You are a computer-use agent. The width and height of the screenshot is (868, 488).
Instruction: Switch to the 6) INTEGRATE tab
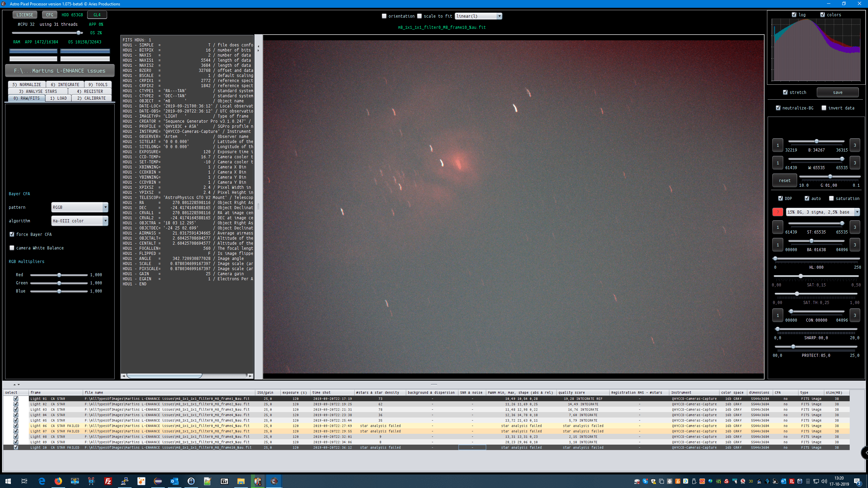pos(65,85)
